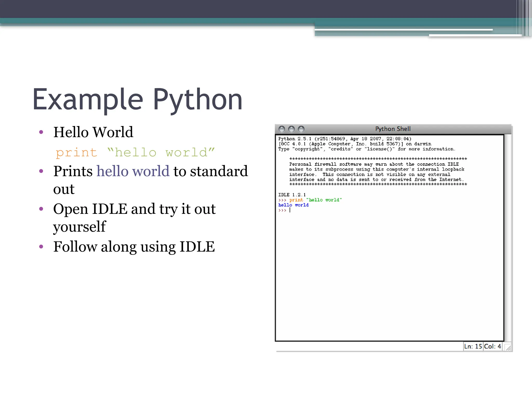
Task: Click the makes to its subprocess line
Action: [377, 169]
